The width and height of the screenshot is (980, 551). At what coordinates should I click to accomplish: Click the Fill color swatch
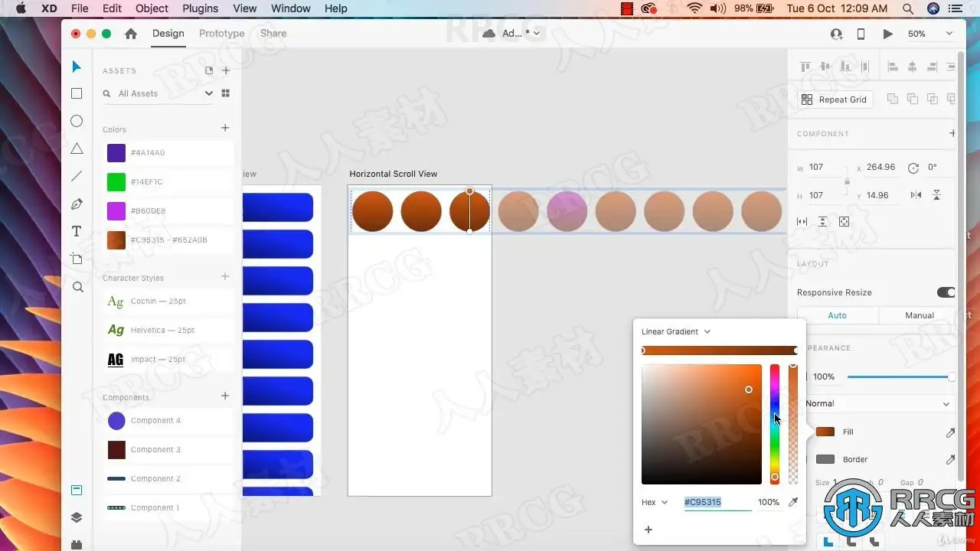coord(825,432)
